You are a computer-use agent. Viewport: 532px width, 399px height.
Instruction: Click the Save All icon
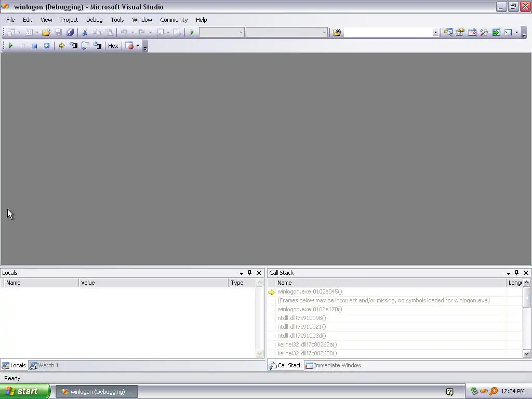70,32
